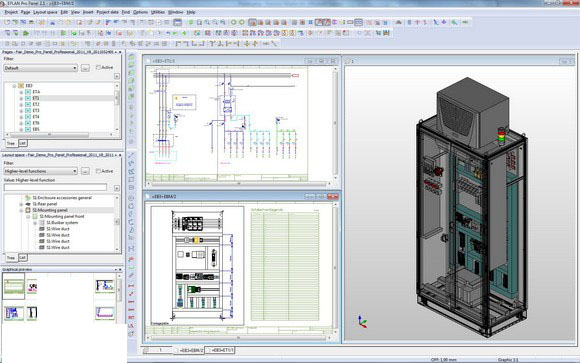
Task: Select S1 Mounting panel in layout tree
Action: [50, 210]
